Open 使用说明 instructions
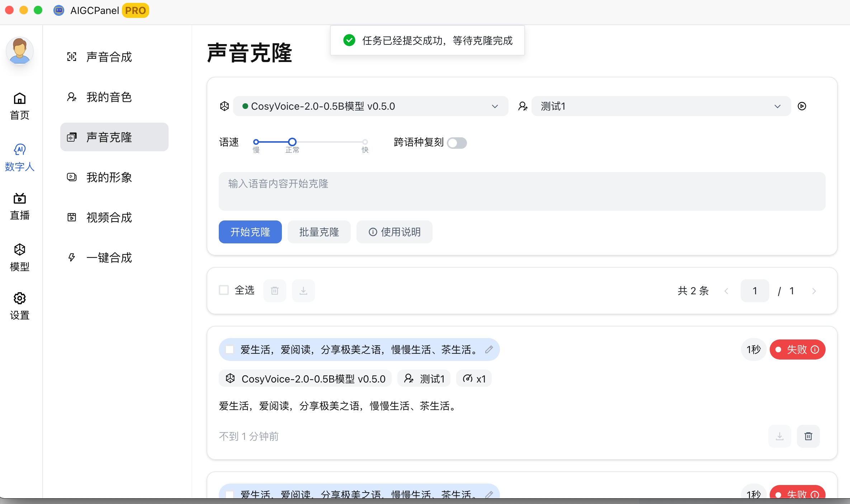Image resolution: width=850 pixels, height=504 pixels. (x=395, y=232)
